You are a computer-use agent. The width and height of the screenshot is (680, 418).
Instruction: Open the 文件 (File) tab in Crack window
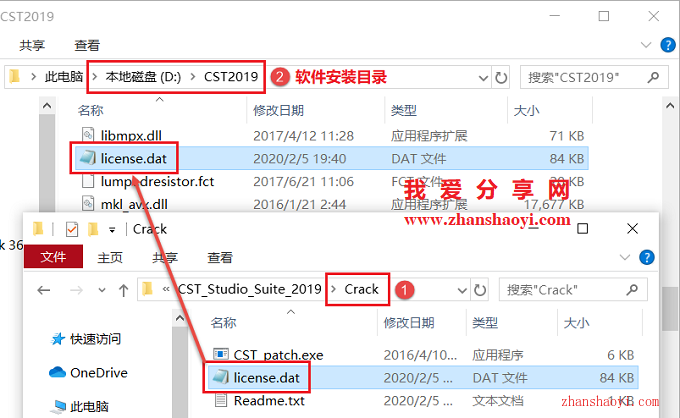[x=53, y=257]
